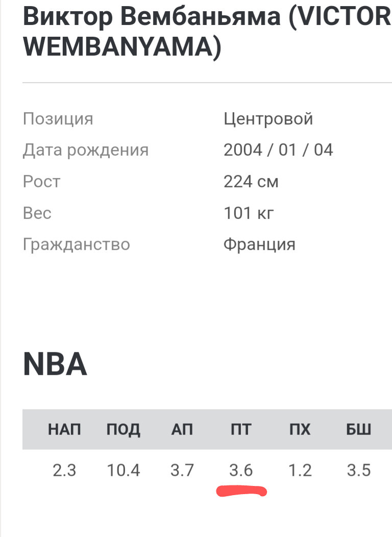Select the Франция citizenship value
This screenshot has height=537, width=392.
259,245
